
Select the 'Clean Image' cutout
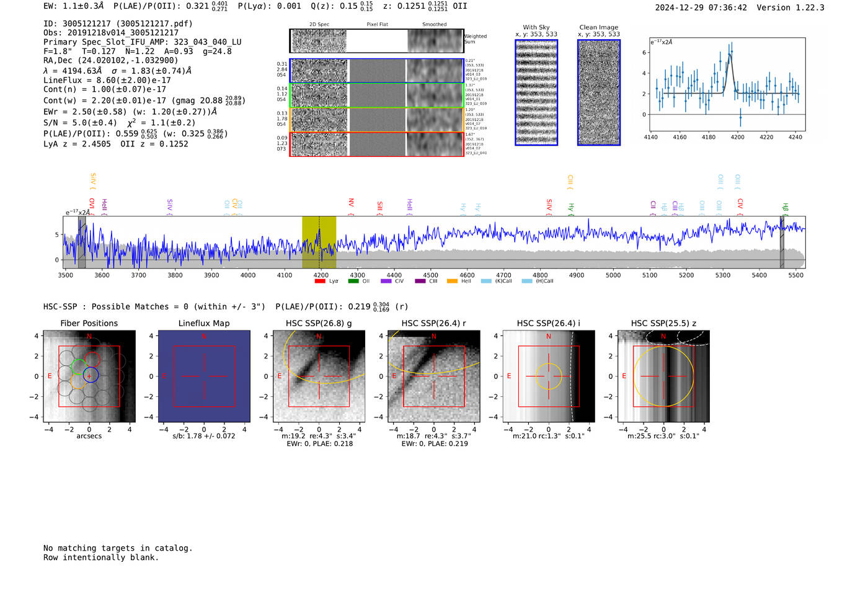[599, 92]
